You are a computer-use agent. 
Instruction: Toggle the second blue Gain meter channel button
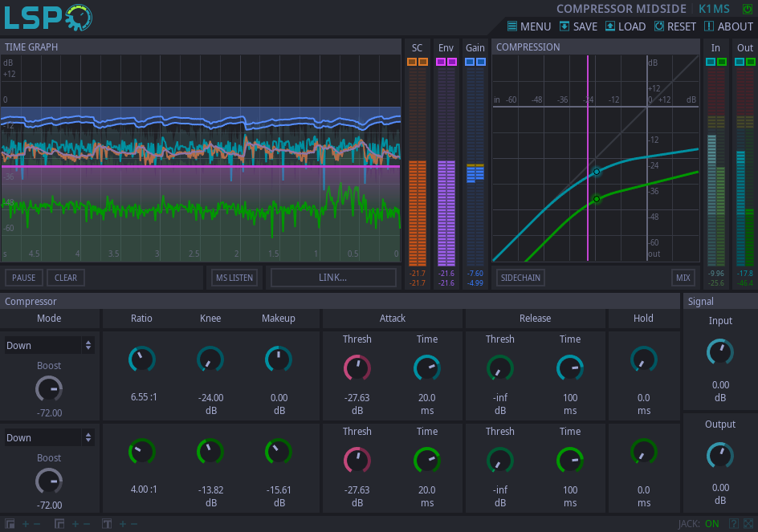[481, 62]
